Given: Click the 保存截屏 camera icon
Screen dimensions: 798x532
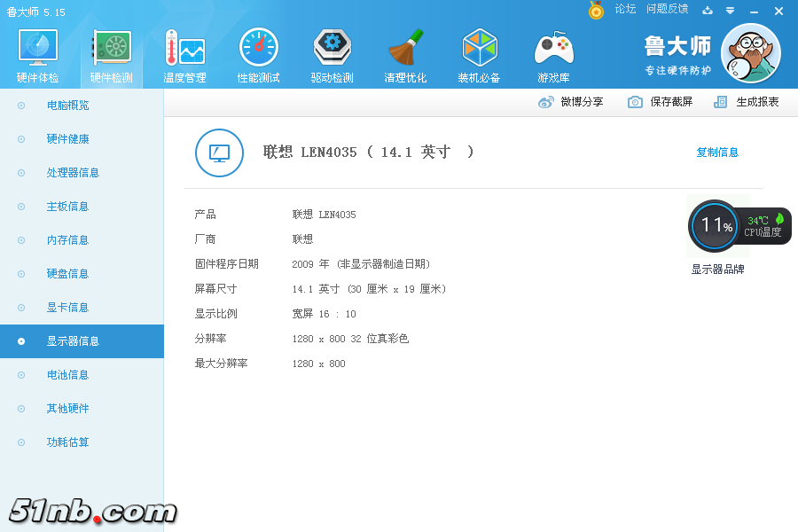Looking at the screenshot, I should 635,102.
